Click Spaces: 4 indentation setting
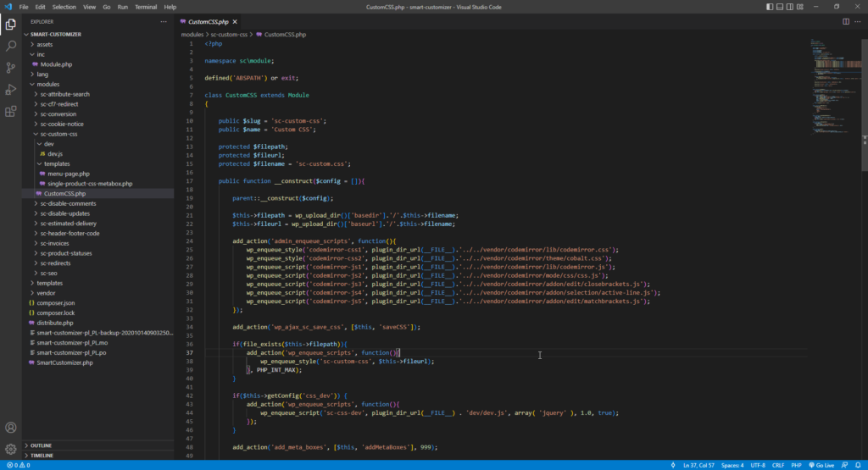The image size is (868, 470). 732,465
